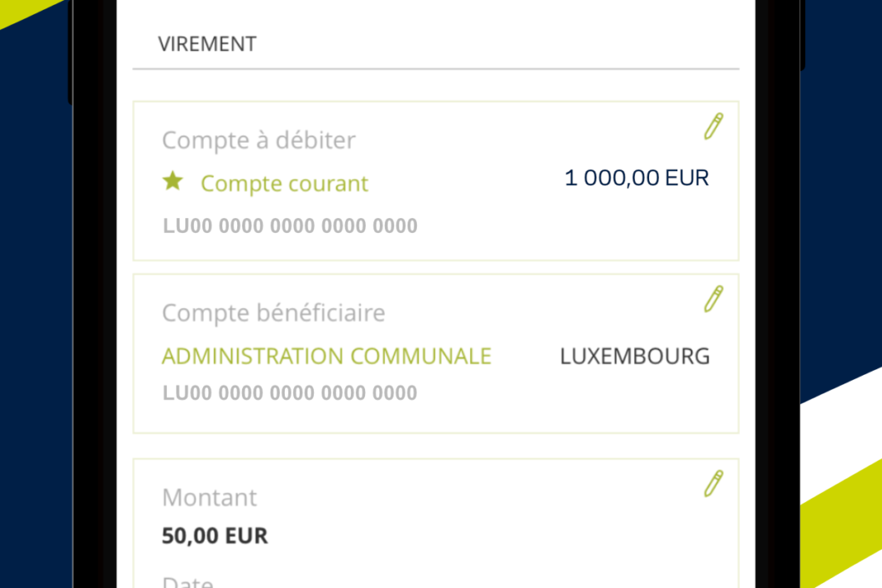Click the 1 000,00 EUR account balance
The image size is (882, 588).
pos(636,178)
